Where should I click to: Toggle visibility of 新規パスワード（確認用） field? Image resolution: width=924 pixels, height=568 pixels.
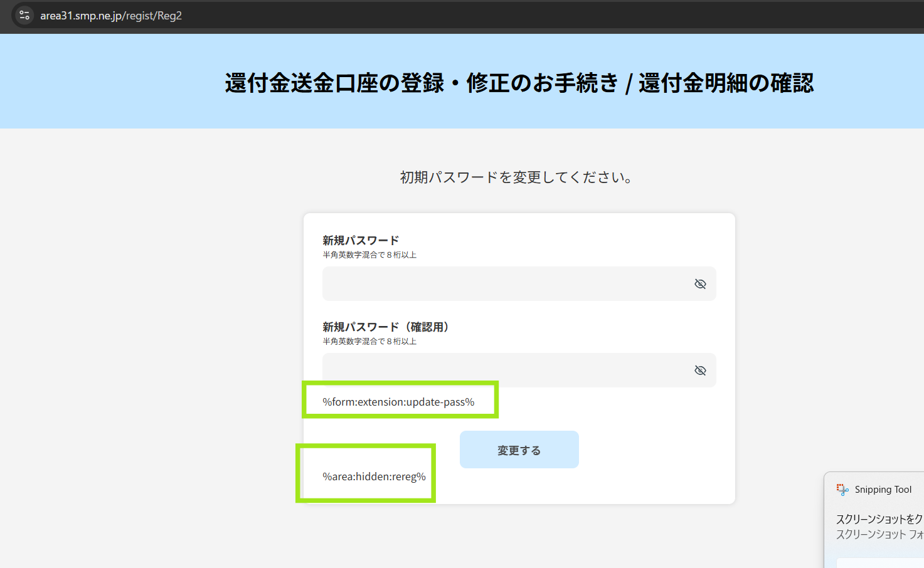[x=700, y=371]
